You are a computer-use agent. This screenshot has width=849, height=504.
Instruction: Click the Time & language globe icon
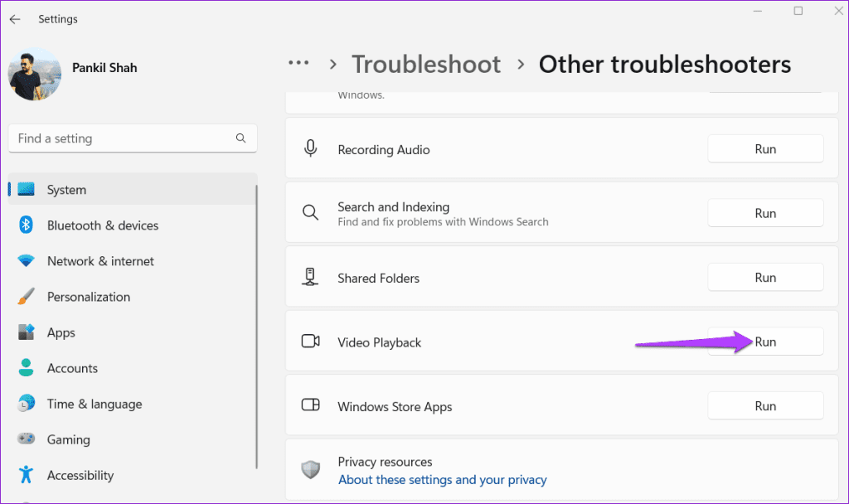pyautogui.click(x=26, y=404)
